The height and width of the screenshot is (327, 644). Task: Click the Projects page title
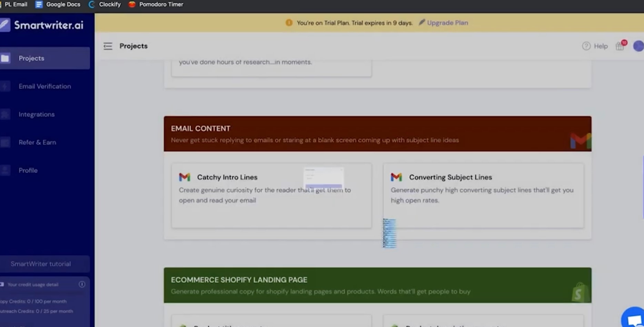(x=133, y=46)
